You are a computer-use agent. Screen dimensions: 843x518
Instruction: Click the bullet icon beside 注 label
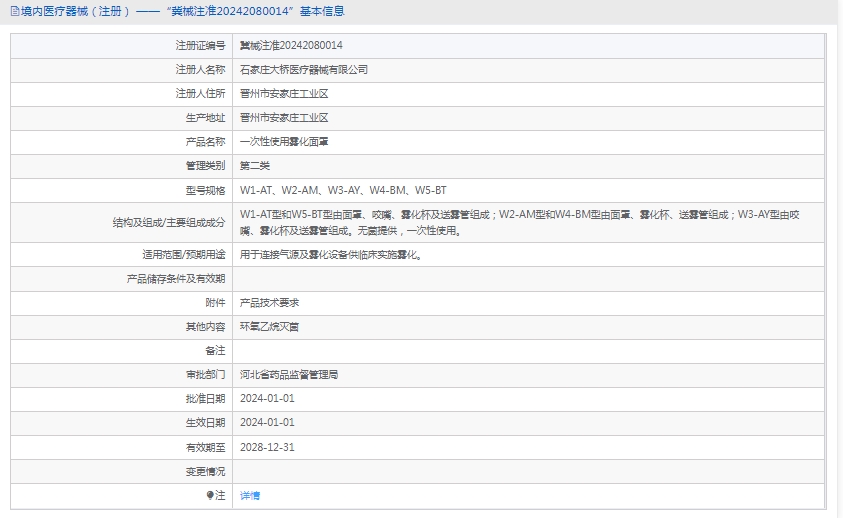210,495
